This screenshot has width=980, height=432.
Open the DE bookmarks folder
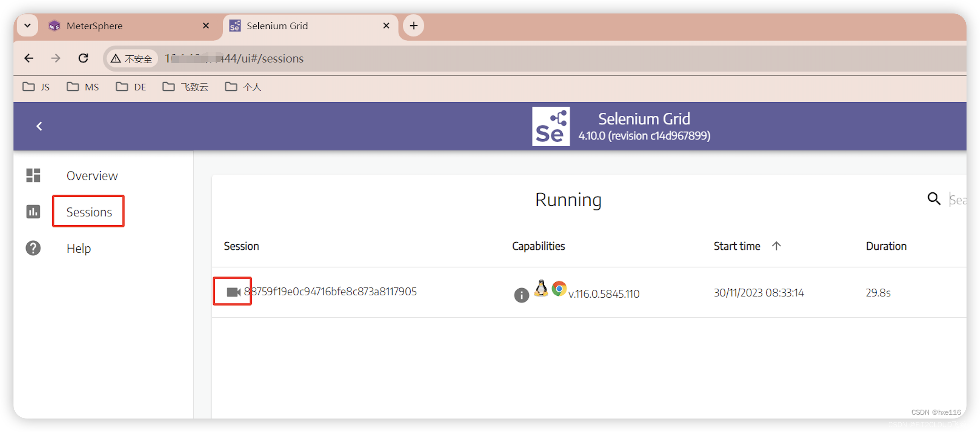[131, 87]
